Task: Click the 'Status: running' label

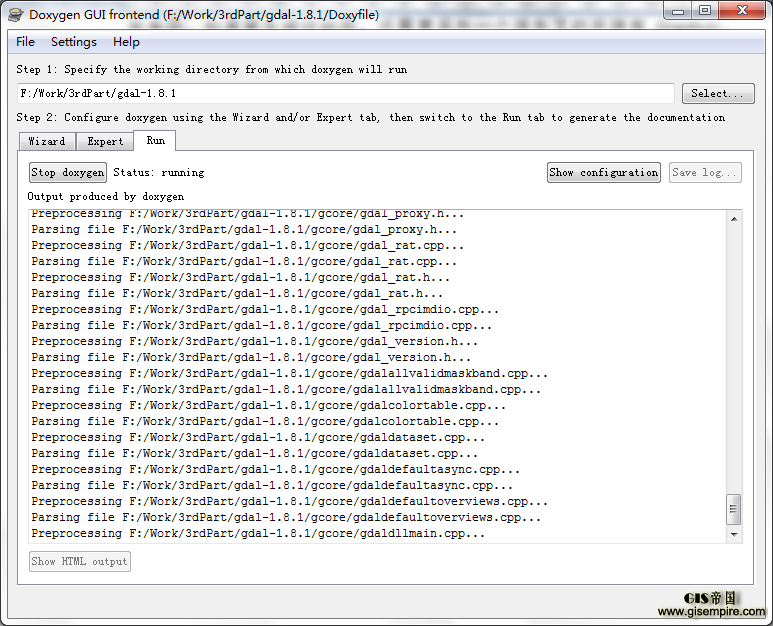Action: tap(159, 173)
